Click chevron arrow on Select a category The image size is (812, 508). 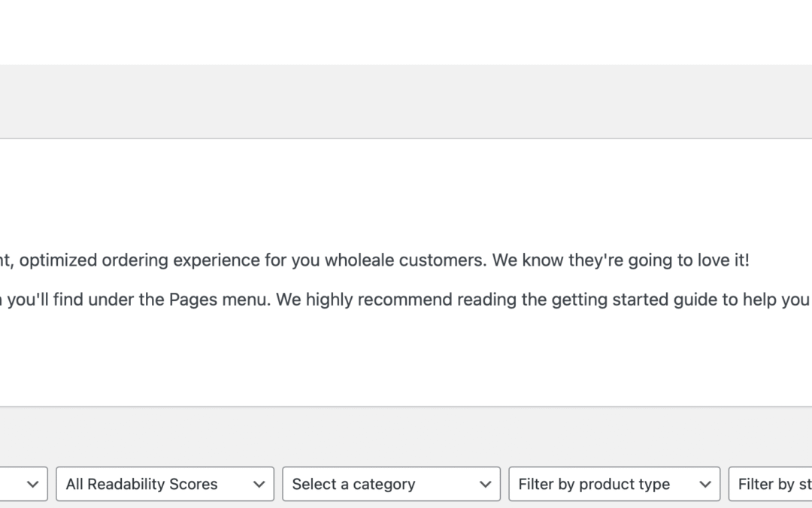(x=486, y=485)
